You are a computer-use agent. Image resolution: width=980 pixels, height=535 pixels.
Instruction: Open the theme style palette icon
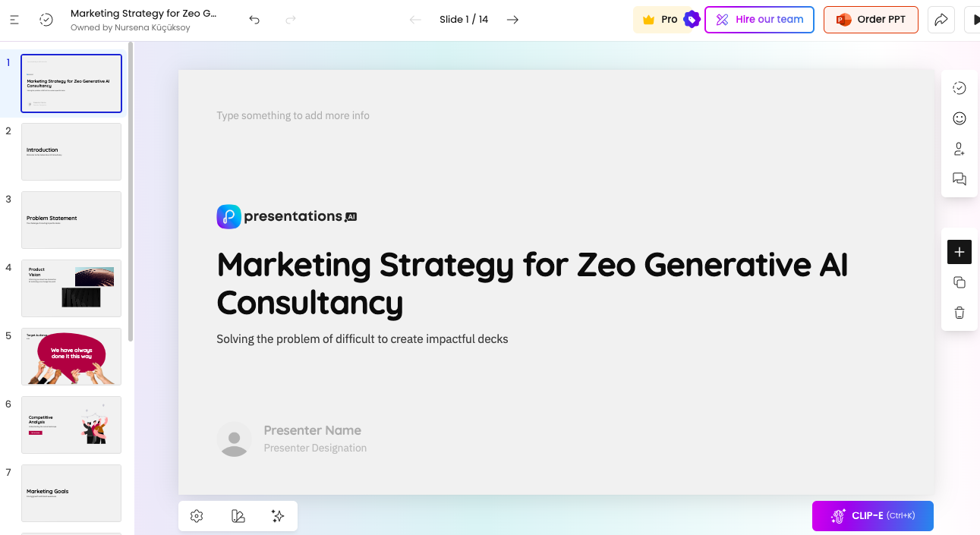tap(238, 516)
